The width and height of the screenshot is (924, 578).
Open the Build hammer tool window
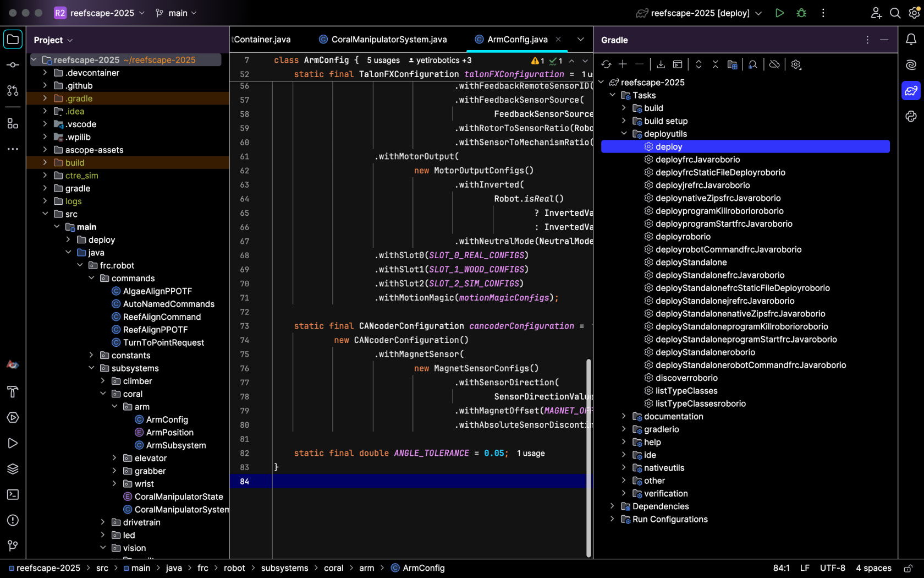[x=13, y=391]
